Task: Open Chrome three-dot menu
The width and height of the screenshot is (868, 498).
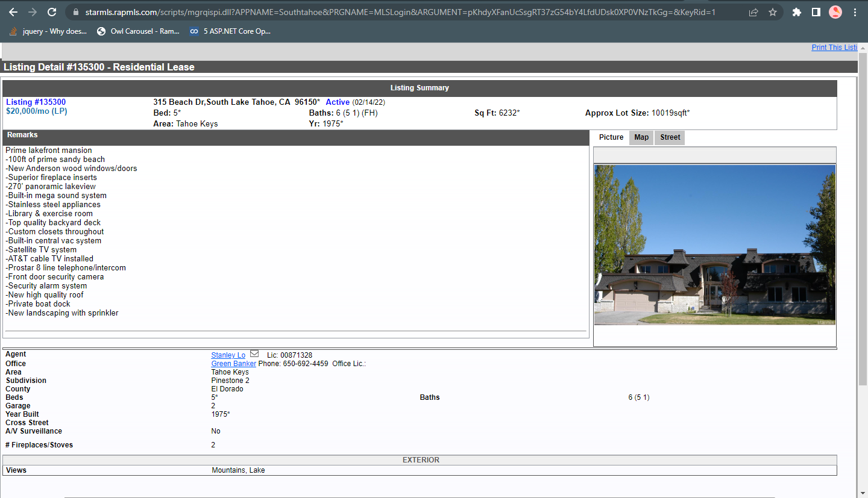Action: pyautogui.click(x=855, y=12)
